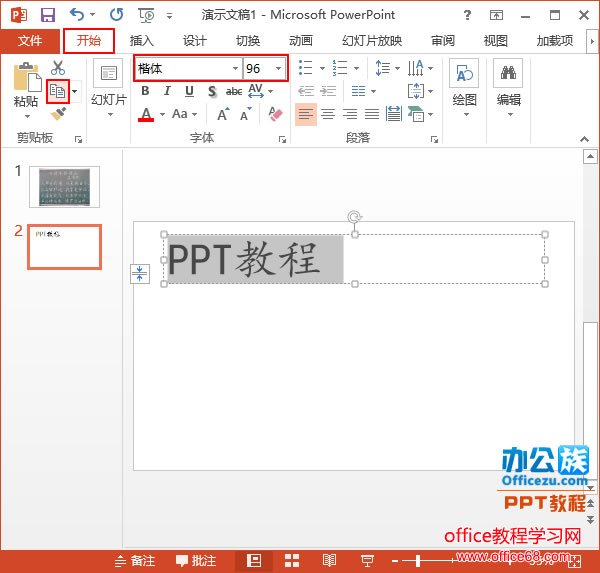The width and height of the screenshot is (600, 573).
Task: Toggle underline formatting
Action: [x=188, y=91]
